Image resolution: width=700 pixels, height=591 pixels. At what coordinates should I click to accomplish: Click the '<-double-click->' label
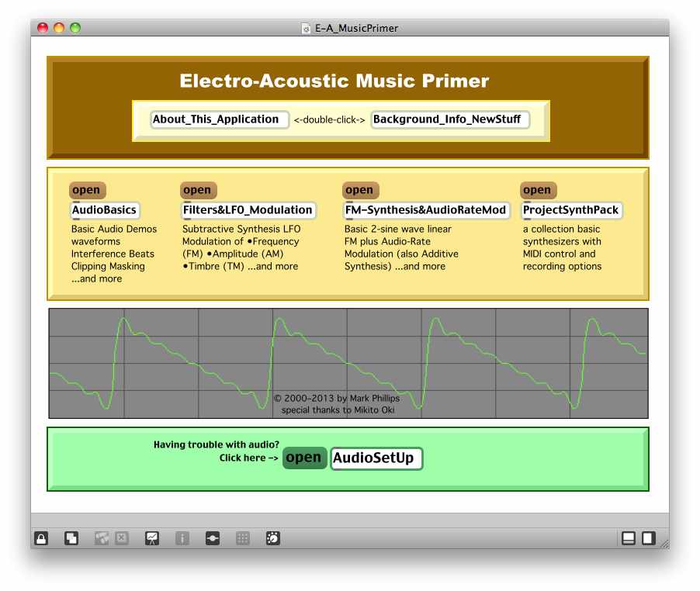pos(330,120)
